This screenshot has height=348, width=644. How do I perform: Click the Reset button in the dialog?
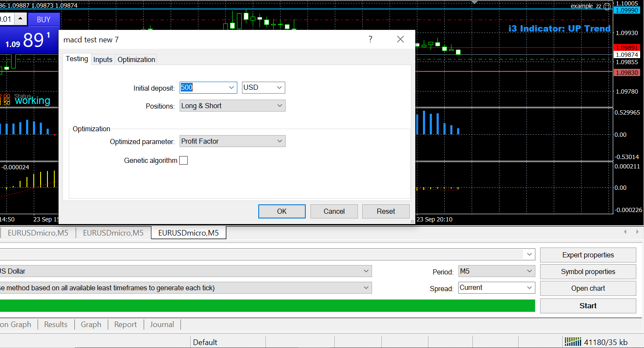tap(386, 211)
